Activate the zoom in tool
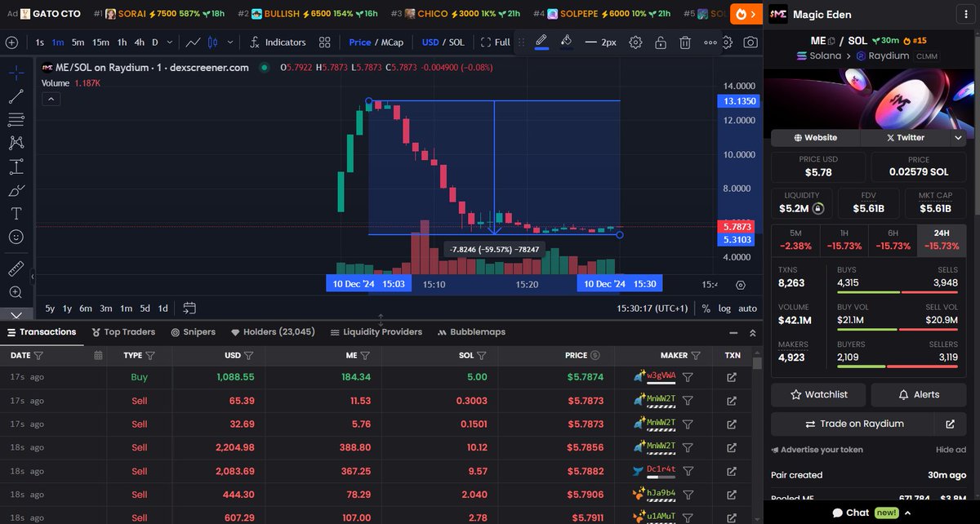 16,292
